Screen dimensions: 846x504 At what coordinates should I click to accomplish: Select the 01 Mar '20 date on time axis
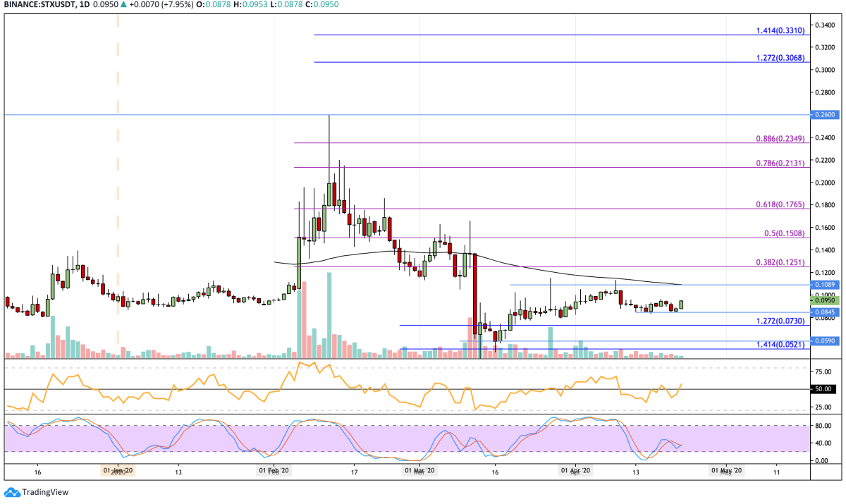[419, 470]
